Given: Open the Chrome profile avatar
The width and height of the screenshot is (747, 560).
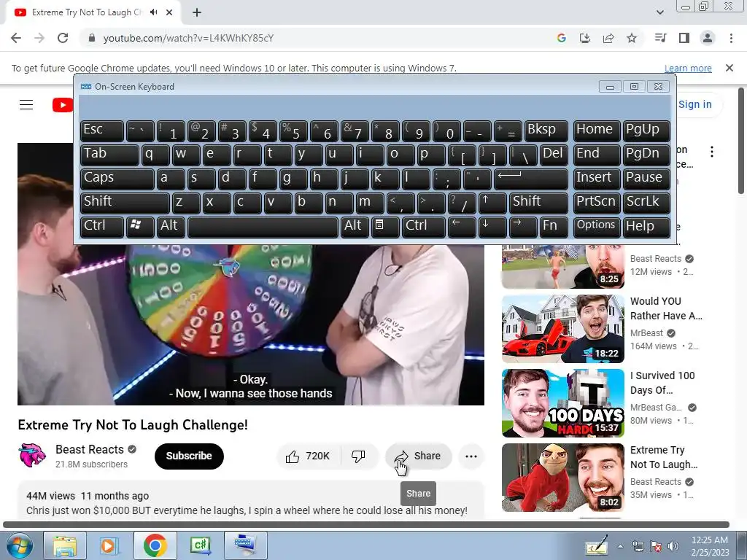Looking at the screenshot, I should [708, 38].
